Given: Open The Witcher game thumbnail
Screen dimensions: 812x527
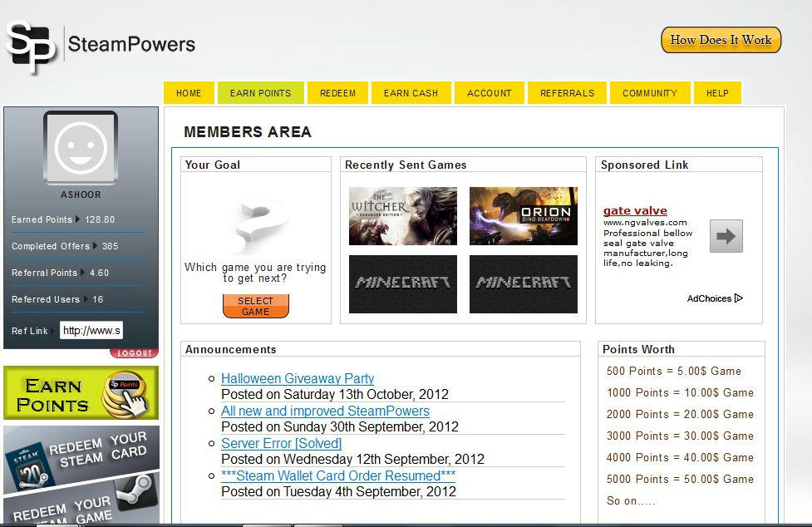Looking at the screenshot, I should (x=403, y=216).
